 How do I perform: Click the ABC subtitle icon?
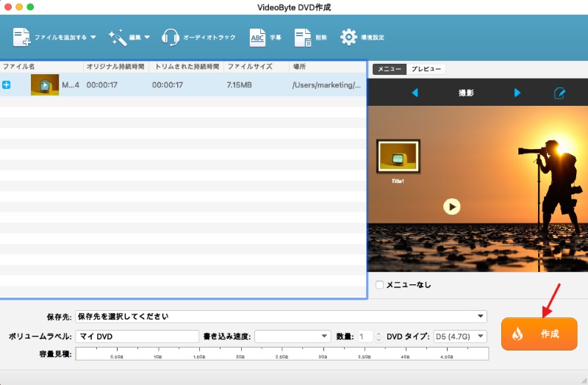click(x=257, y=37)
